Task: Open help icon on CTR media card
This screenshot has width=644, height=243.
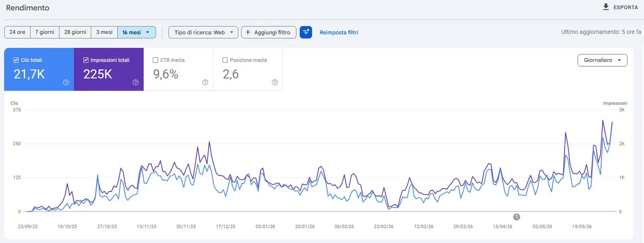Action: point(205,82)
